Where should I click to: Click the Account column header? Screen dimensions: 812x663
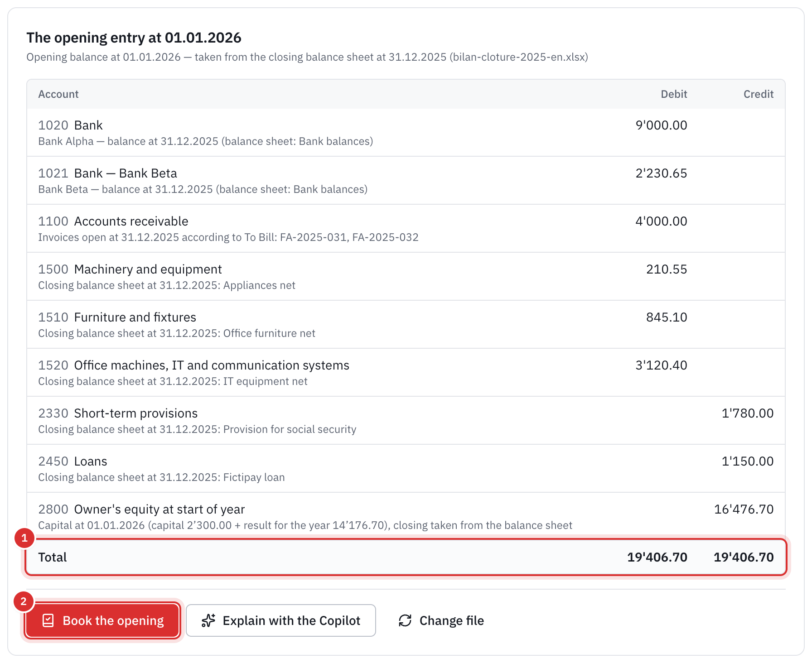tap(58, 94)
